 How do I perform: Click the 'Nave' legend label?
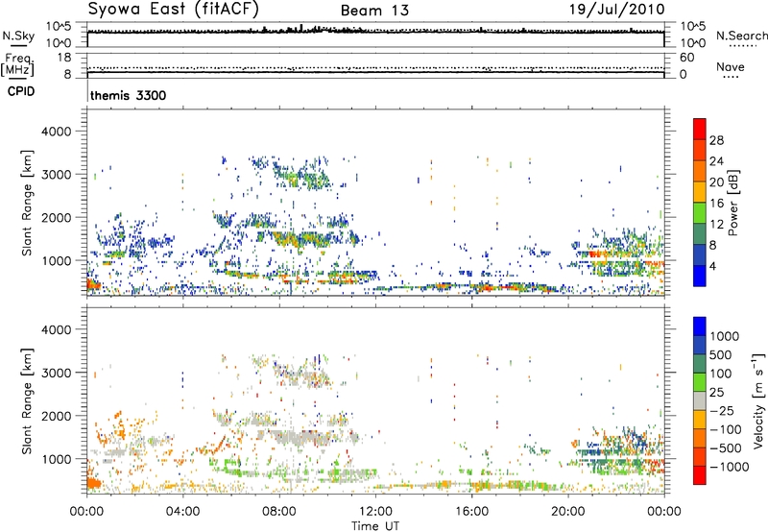(731, 66)
